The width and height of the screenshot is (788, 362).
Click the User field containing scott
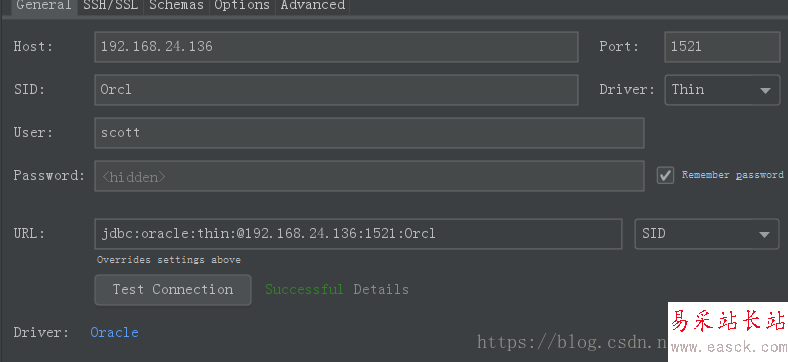369,133
